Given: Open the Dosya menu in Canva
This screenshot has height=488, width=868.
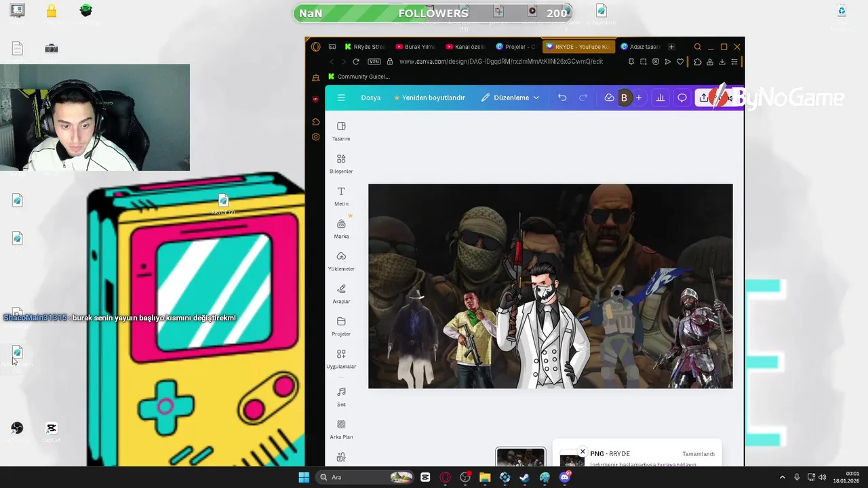Looking at the screenshot, I should tap(370, 98).
